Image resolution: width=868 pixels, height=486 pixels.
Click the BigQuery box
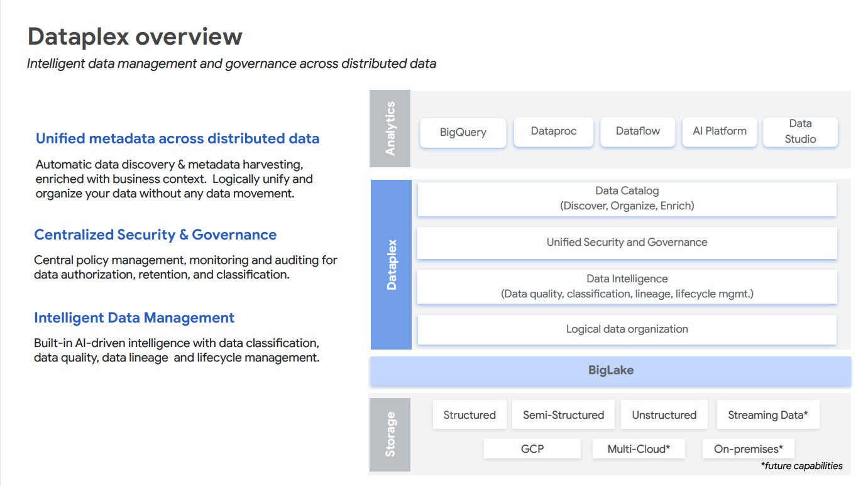(x=463, y=133)
